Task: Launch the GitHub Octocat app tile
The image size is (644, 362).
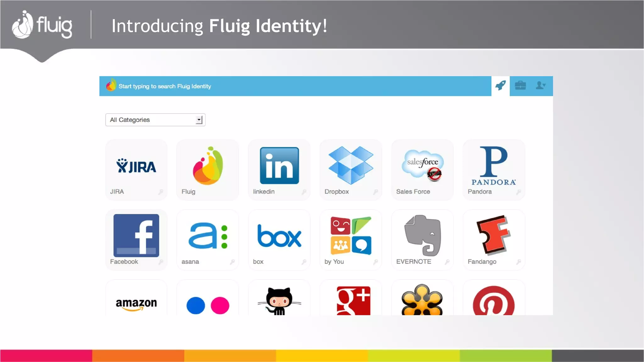Action: [x=279, y=298]
